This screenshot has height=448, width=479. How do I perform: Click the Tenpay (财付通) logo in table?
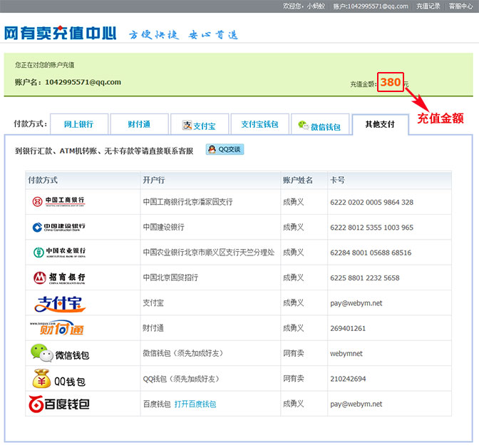57,328
